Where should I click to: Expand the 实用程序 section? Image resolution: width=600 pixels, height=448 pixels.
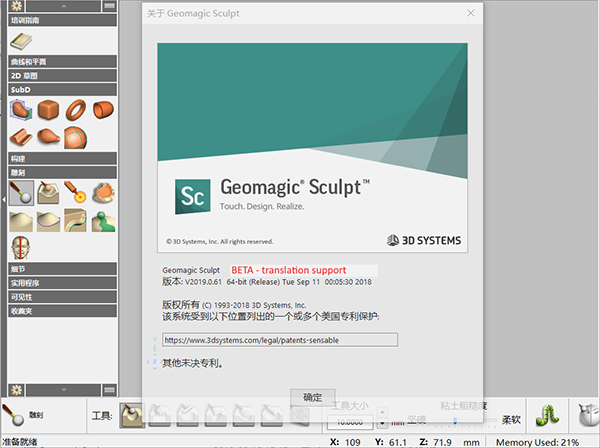click(x=62, y=283)
